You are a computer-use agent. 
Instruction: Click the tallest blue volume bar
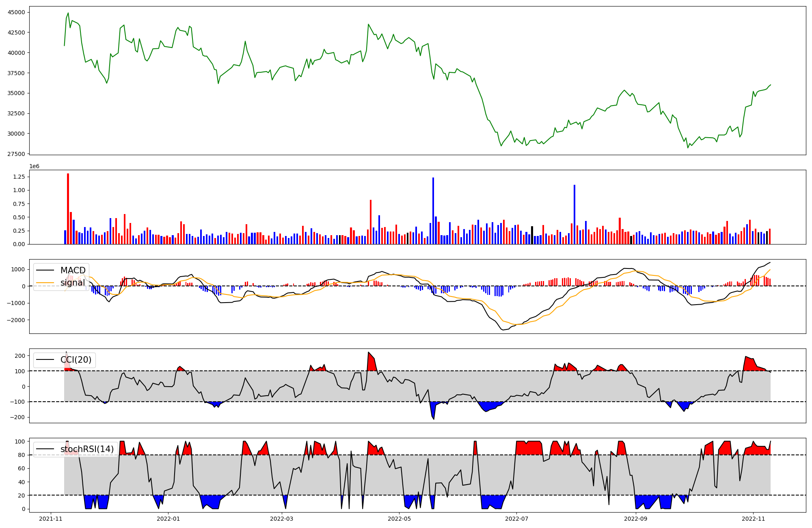point(433,211)
